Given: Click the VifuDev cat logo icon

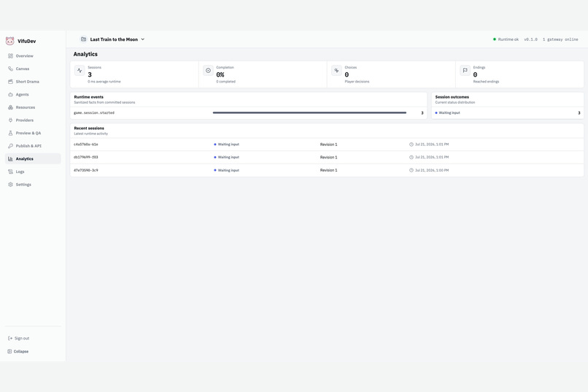Looking at the screenshot, I should pos(9,41).
